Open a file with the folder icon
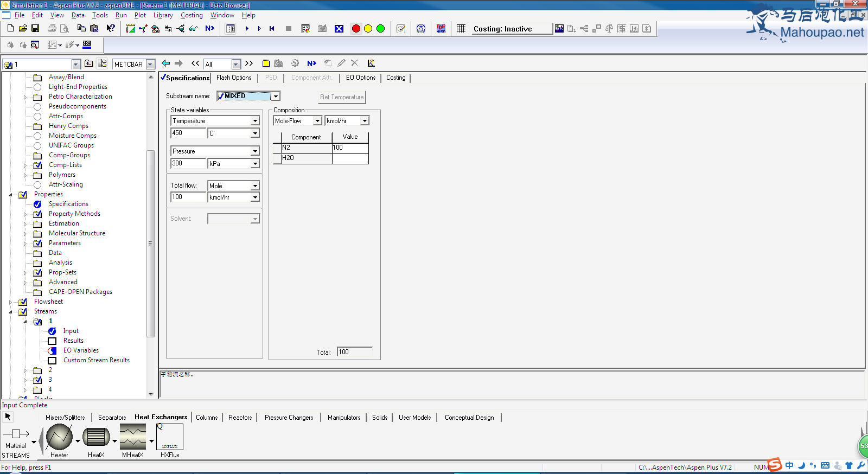 click(x=23, y=28)
